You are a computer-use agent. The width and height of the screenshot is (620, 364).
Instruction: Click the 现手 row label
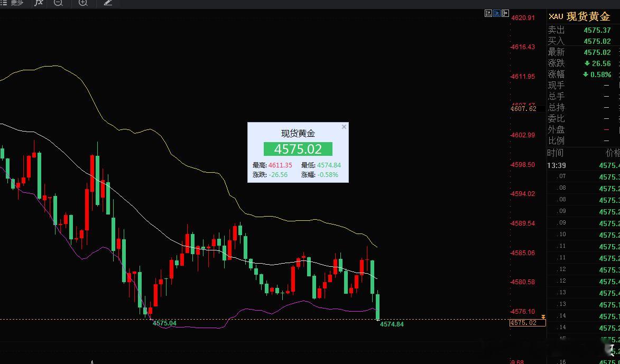(557, 86)
